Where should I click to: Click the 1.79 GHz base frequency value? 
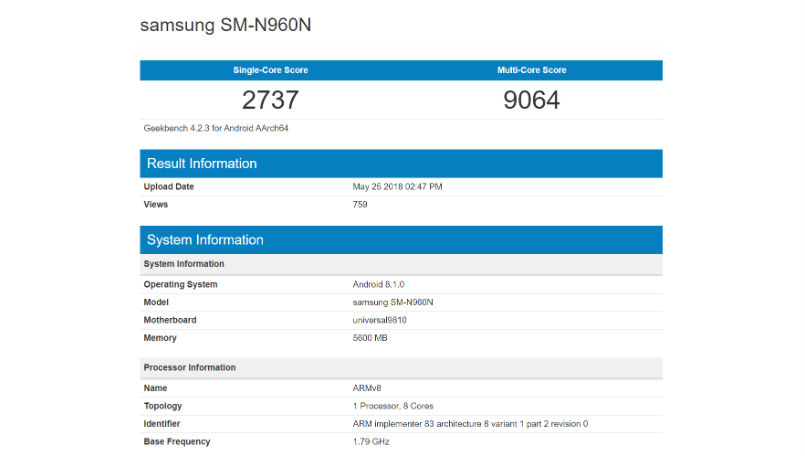click(x=370, y=442)
